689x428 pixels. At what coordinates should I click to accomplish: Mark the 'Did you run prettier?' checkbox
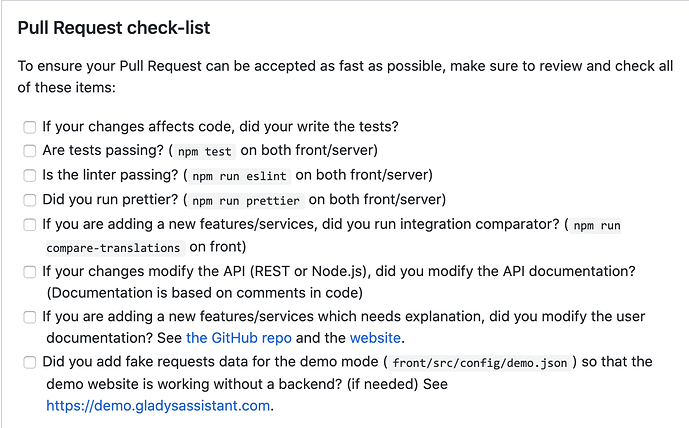(x=29, y=200)
